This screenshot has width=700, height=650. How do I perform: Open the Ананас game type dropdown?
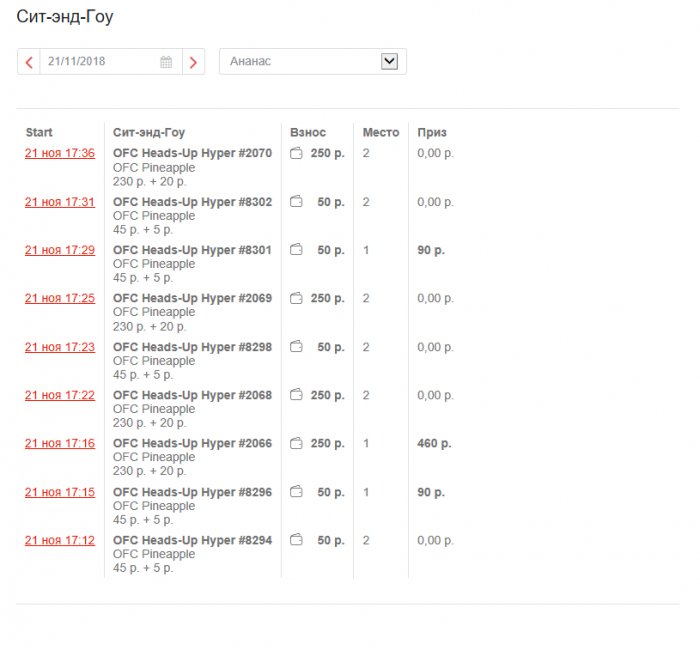(312, 62)
